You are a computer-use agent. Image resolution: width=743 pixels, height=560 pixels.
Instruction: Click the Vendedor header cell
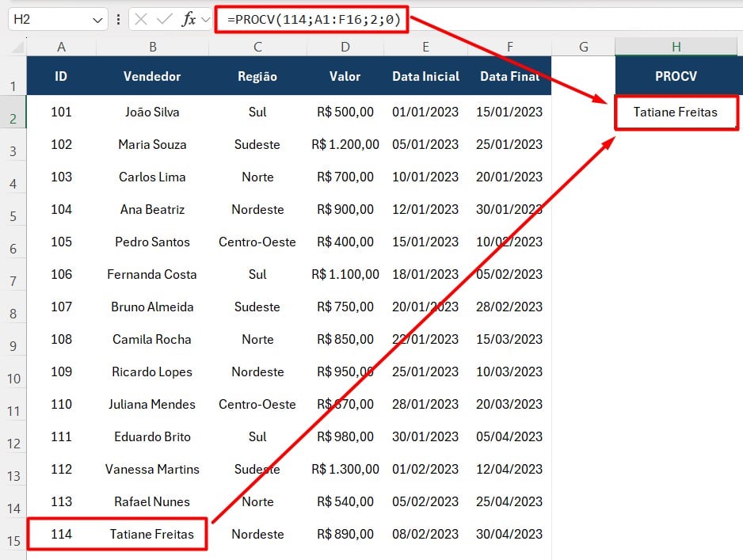click(152, 76)
